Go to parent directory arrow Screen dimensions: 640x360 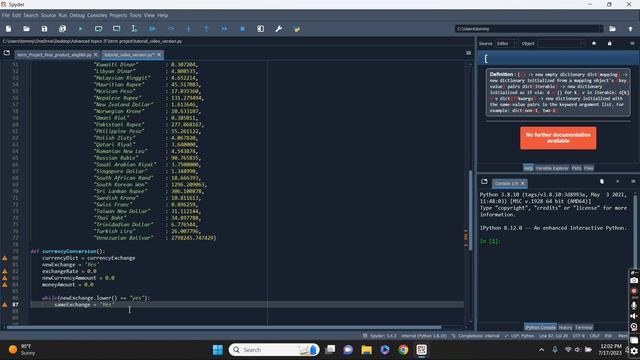[x=630, y=29]
